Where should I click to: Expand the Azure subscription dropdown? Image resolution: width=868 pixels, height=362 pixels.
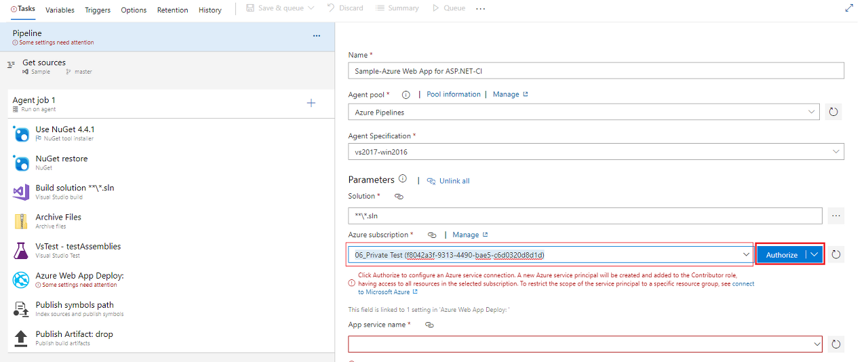(747, 254)
